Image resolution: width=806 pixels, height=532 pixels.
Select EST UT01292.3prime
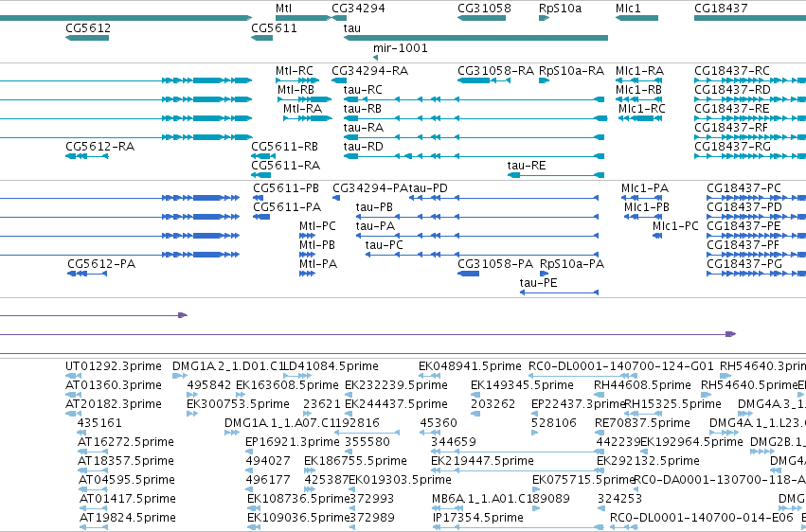coord(114,366)
